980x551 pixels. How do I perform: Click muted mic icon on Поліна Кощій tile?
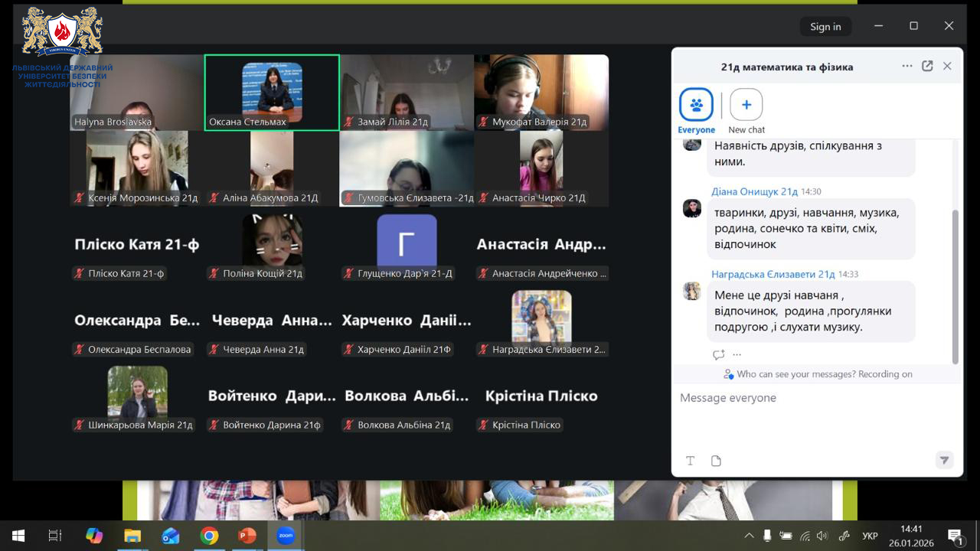[214, 273]
